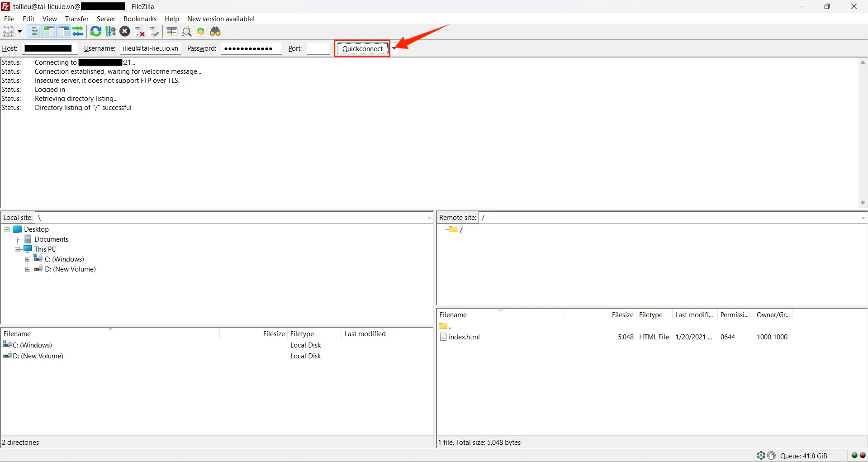Click the speed limits toggle in status bar
Image resolution: width=868 pixels, height=462 pixels.
(772, 456)
